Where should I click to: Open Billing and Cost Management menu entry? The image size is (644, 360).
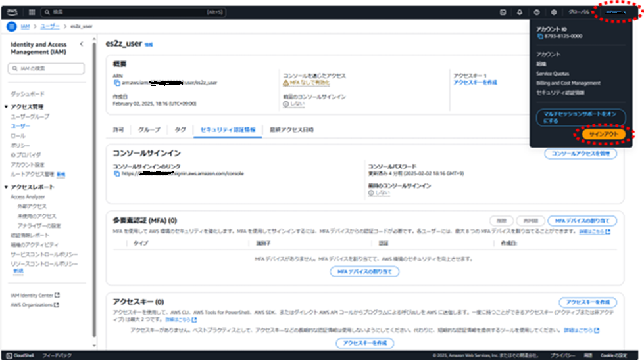coord(568,83)
